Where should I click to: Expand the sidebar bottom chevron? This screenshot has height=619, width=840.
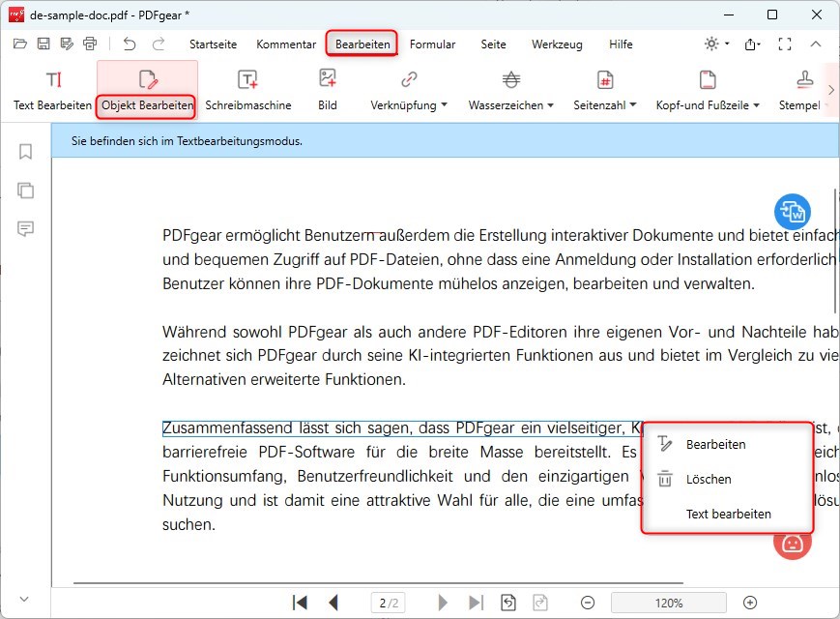(24, 599)
